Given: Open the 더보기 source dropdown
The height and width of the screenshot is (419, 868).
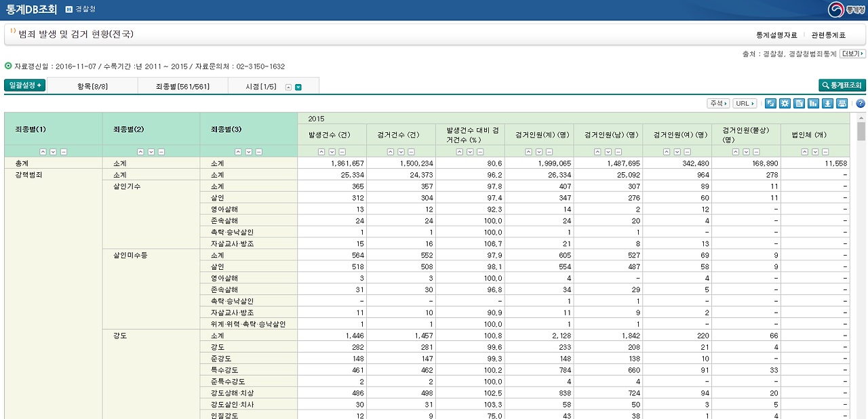Looking at the screenshot, I should [x=852, y=54].
